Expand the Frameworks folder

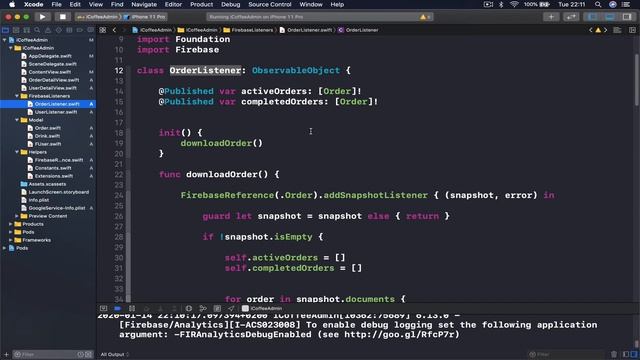tap(11, 240)
